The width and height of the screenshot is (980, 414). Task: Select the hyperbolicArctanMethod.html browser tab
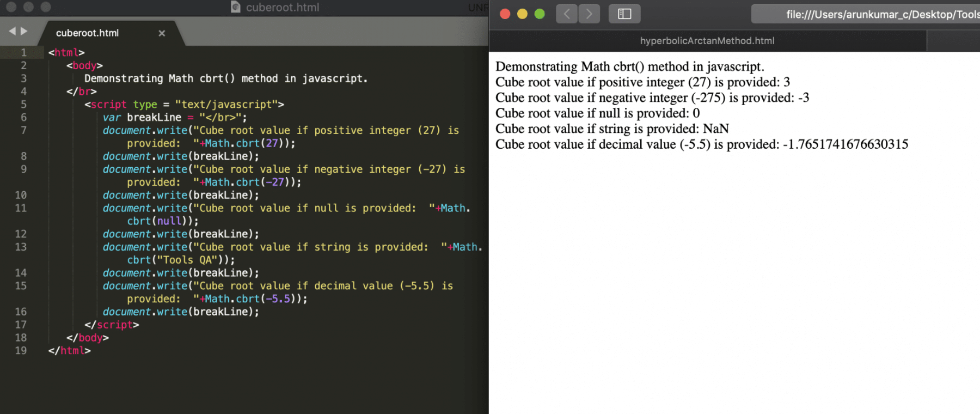[x=707, y=41]
